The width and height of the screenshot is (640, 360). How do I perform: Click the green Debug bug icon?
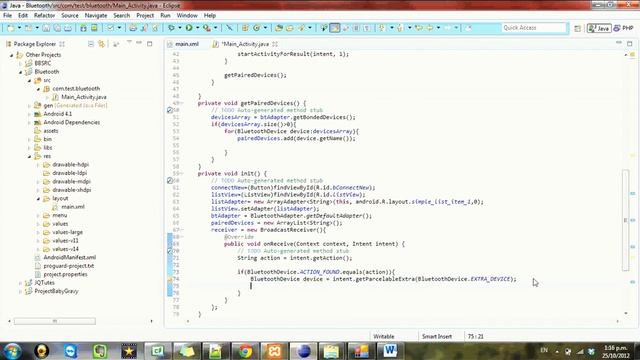(x=171, y=28)
